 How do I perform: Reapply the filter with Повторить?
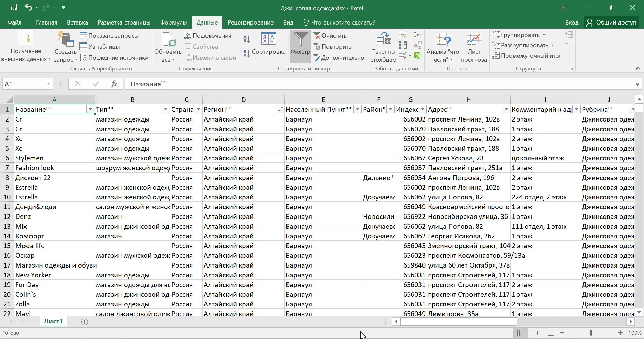click(332, 47)
